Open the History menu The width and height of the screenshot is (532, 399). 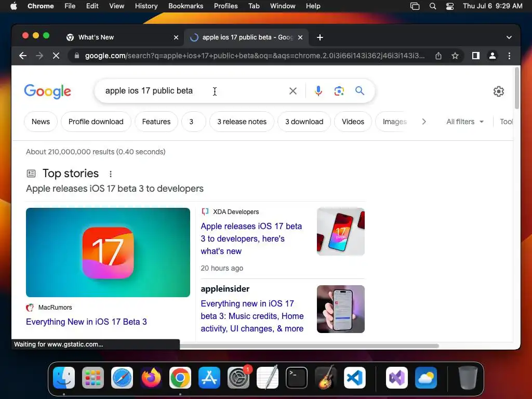(146, 6)
